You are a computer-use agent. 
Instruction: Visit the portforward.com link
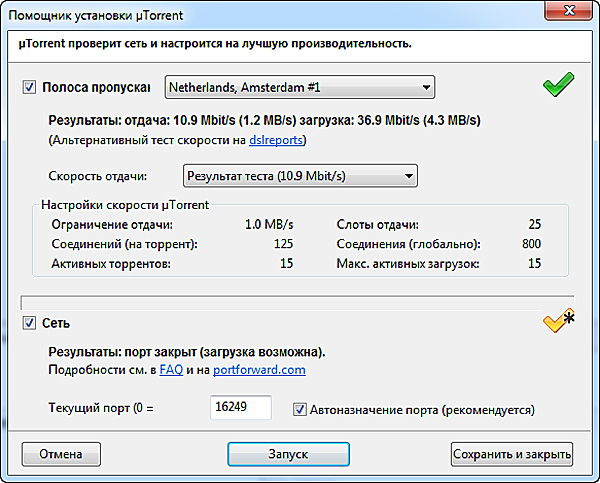259,370
